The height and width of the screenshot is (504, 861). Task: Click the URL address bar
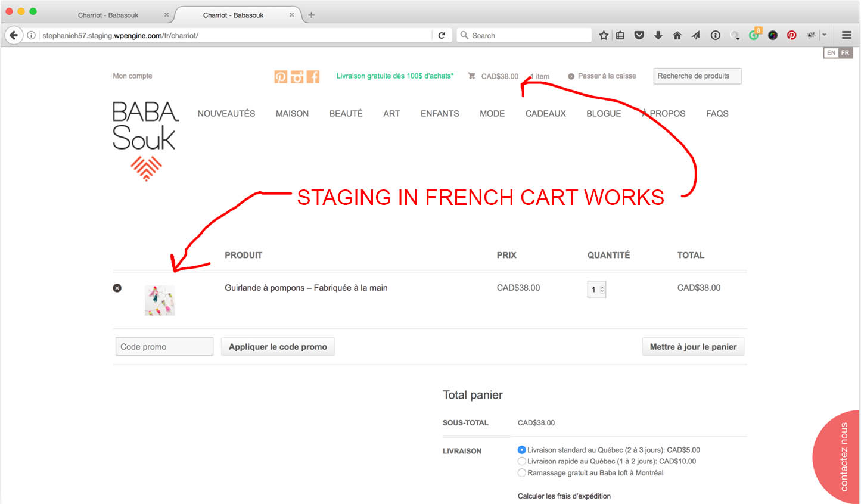(x=235, y=35)
